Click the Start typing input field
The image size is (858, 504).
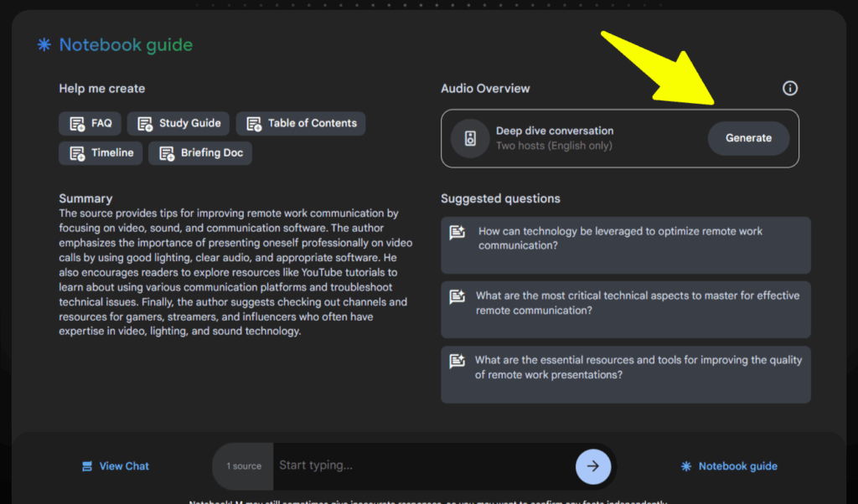(x=419, y=465)
